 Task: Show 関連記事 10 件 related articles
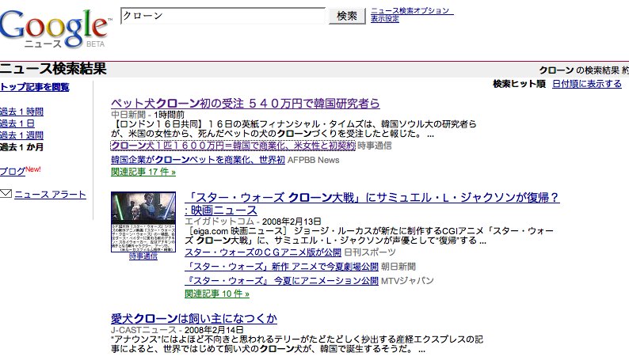click(x=217, y=294)
